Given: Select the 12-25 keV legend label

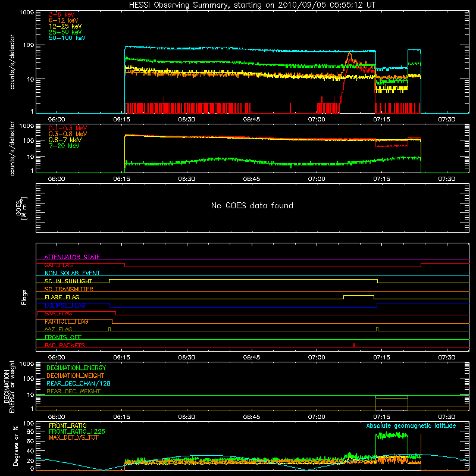Looking at the screenshot, I should tap(65, 26).
